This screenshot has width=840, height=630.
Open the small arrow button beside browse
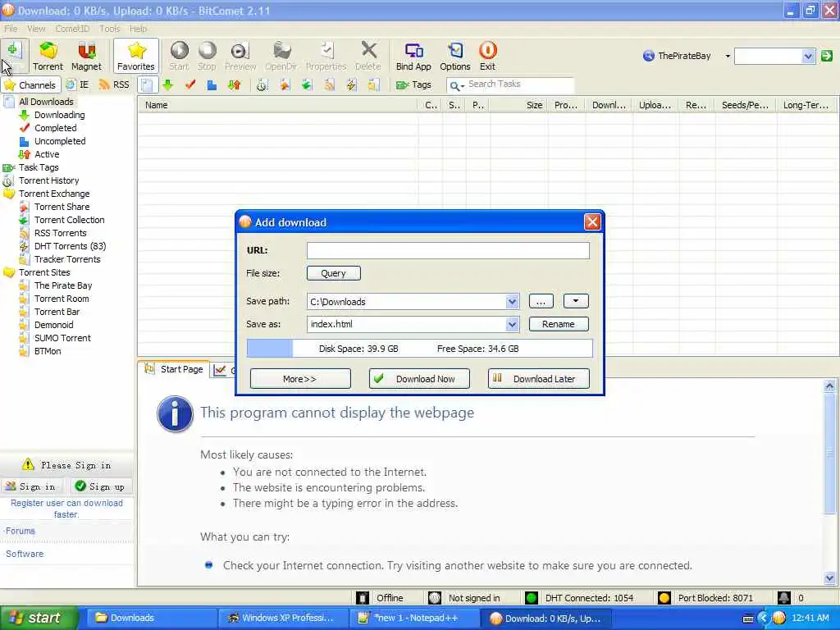[576, 301]
